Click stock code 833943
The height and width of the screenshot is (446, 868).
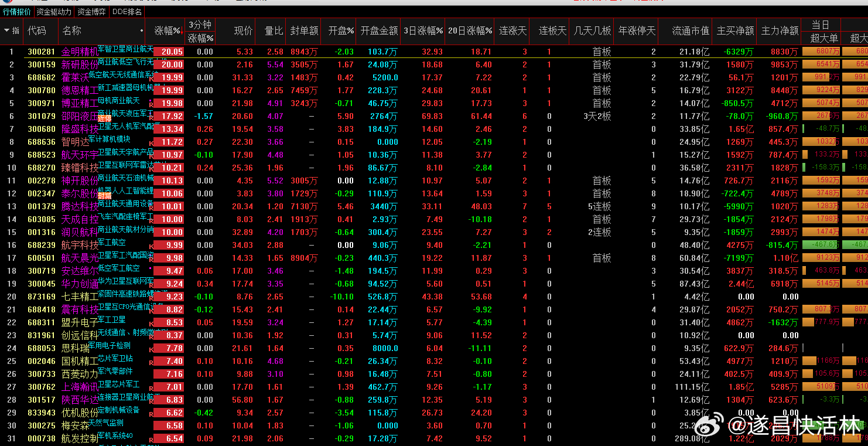[x=42, y=413]
